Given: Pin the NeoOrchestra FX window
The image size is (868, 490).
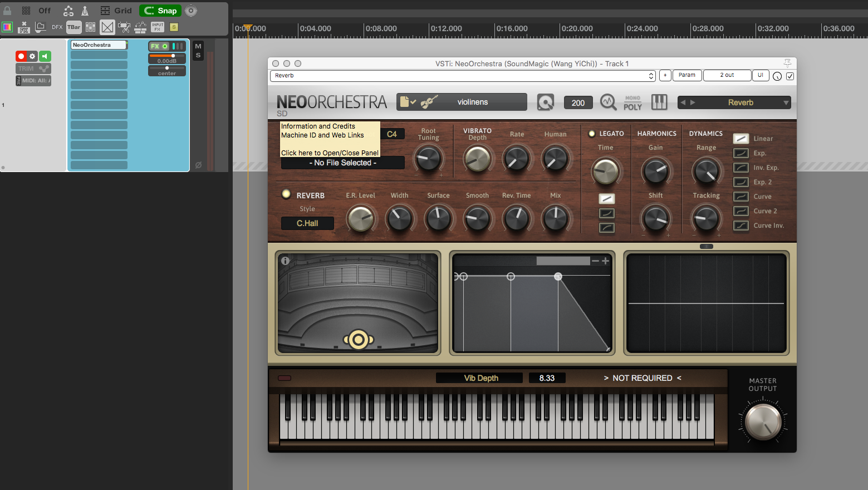Looking at the screenshot, I should (x=787, y=63).
